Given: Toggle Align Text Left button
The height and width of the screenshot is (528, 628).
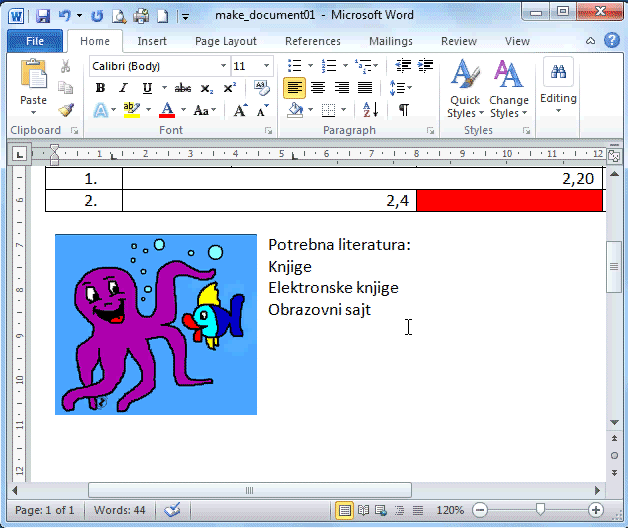Looking at the screenshot, I should [294, 88].
